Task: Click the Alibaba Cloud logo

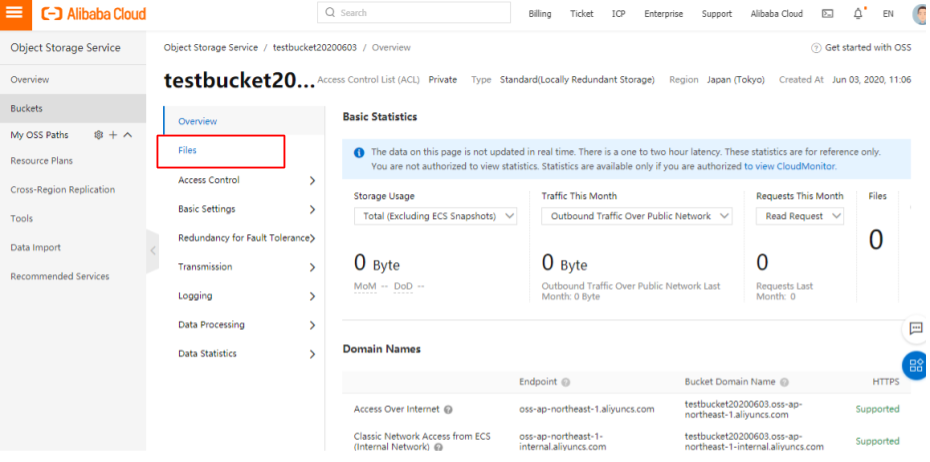Action: [x=94, y=13]
